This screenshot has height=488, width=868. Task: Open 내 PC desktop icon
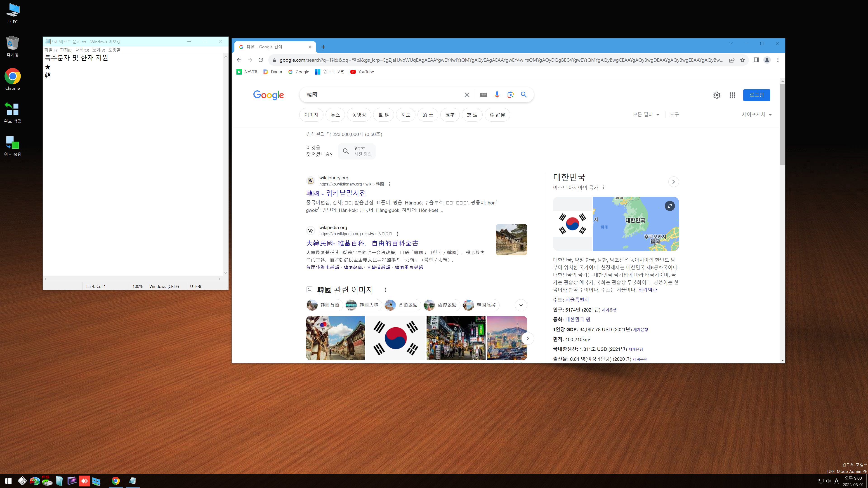click(x=12, y=14)
